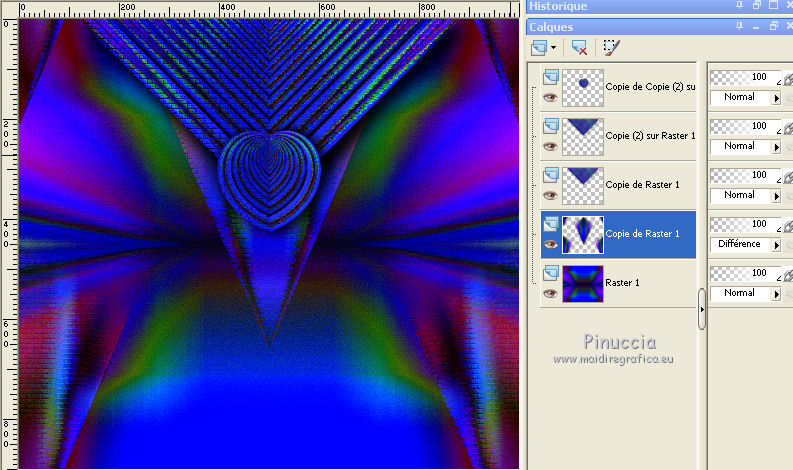The height and width of the screenshot is (470, 793).
Task: Select the Raster 1 layer name
Action: pyautogui.click(x=623, y=283)
